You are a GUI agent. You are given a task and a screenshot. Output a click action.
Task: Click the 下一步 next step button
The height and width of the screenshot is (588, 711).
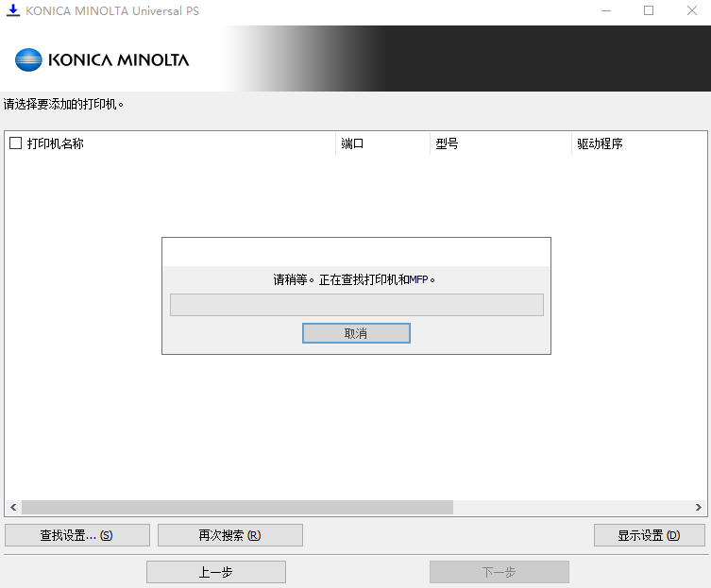(x=499, y=572)
